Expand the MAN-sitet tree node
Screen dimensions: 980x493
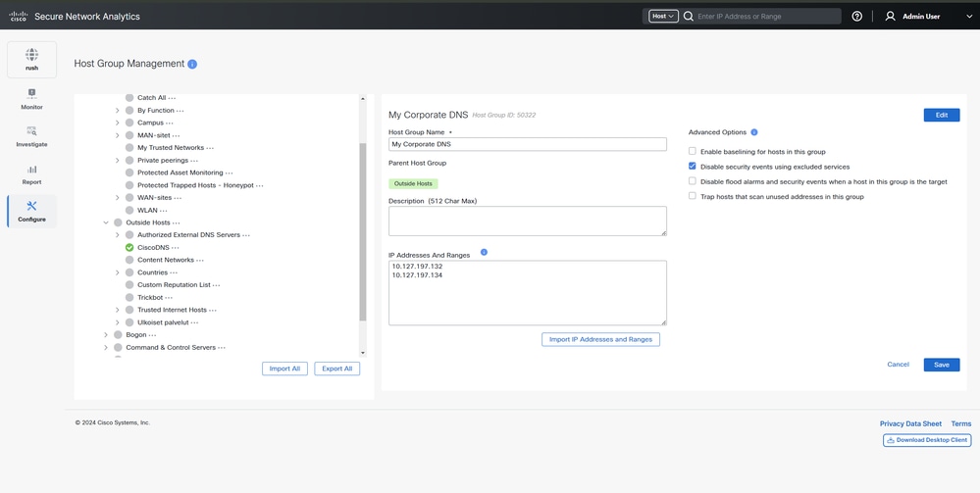[x=117, y=135]
